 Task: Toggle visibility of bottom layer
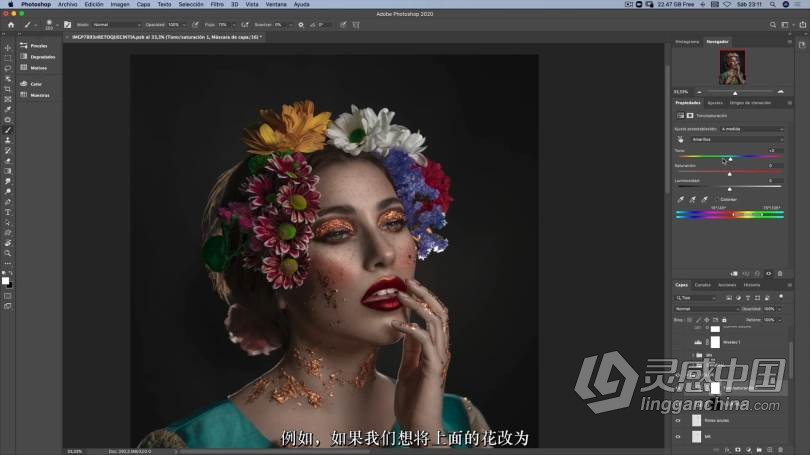click(x=678, y=436)
